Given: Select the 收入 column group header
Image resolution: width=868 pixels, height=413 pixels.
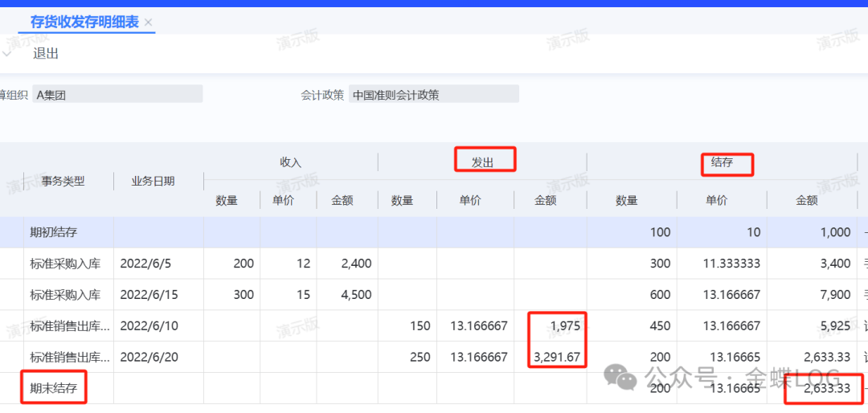Looking at the screenshot, I should tap(290, 162).
